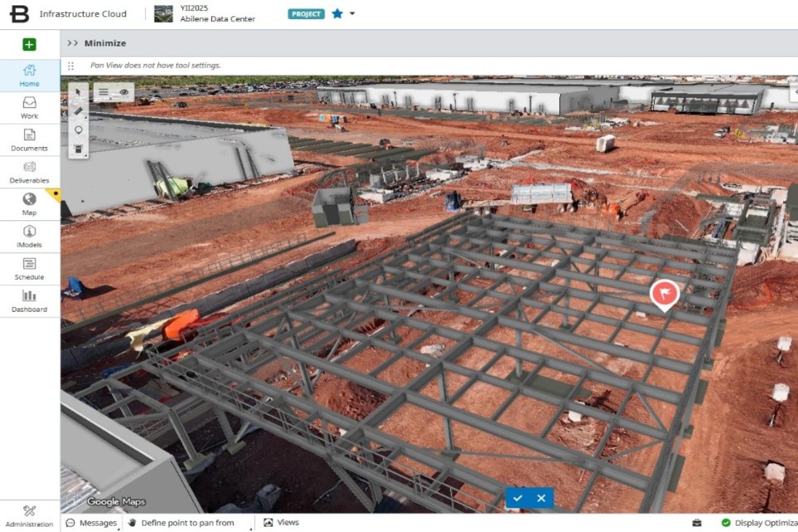
Task: Click the Bentley B logo
Action: tap(19, 14)
